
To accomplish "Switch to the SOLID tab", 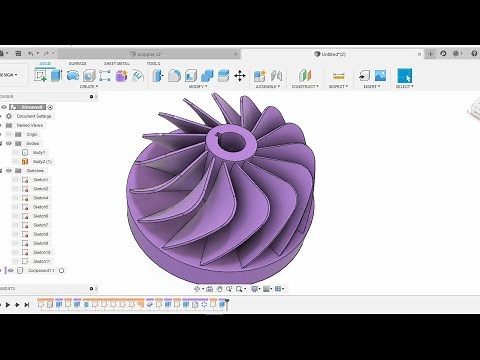I will (x=45, y=63).
